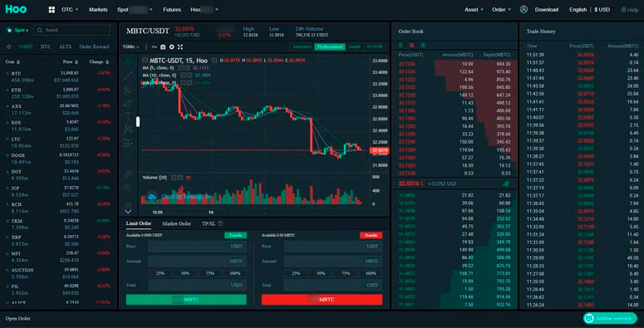This screenshot has height=328, width=644.
Task: Set buy amount to 100%
Action: coord(235,273)
